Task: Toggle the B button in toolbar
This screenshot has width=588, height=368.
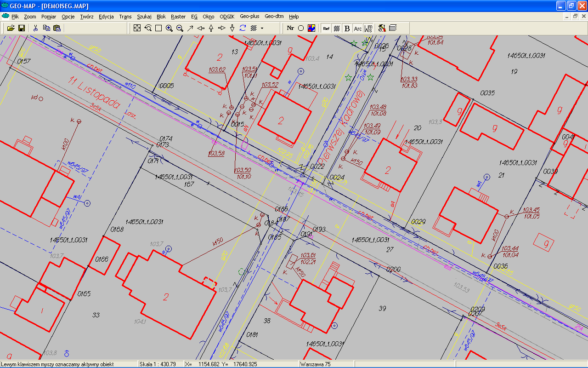Action: (x=347, y=28)
